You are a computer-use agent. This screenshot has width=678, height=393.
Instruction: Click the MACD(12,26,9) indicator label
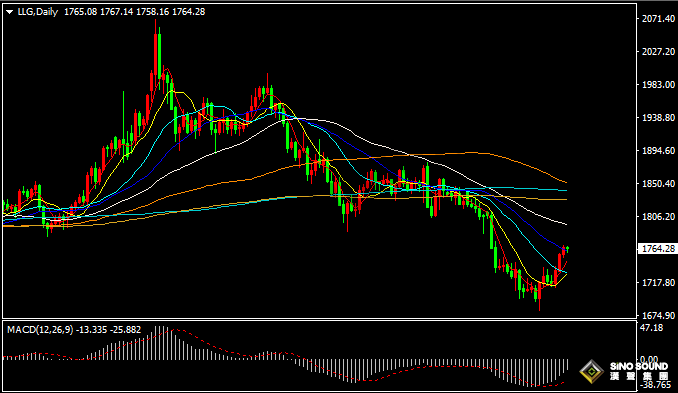[40, 330]
